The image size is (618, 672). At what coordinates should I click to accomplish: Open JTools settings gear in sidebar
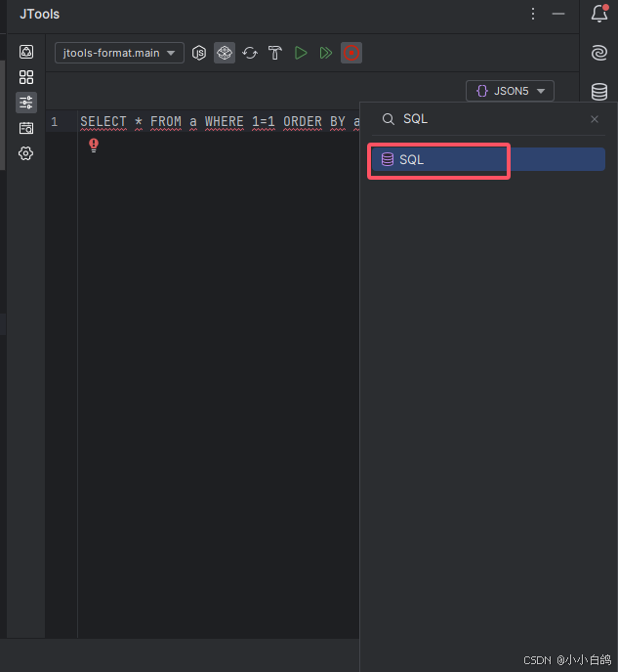click(x=26, y=153)
